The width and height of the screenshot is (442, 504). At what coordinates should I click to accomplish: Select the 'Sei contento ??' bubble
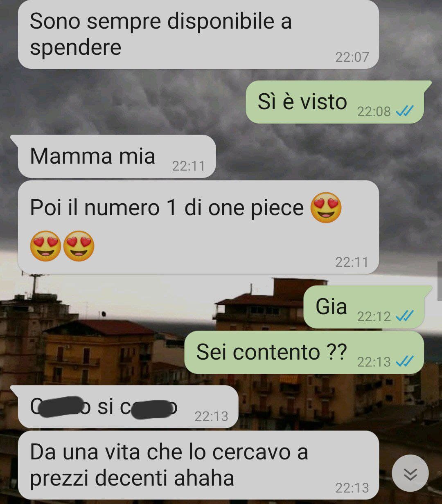point(304,353)
